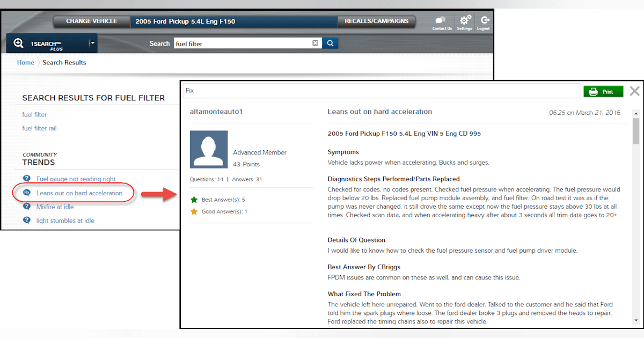Select light stumbles at idle trend

pos(65,221)
